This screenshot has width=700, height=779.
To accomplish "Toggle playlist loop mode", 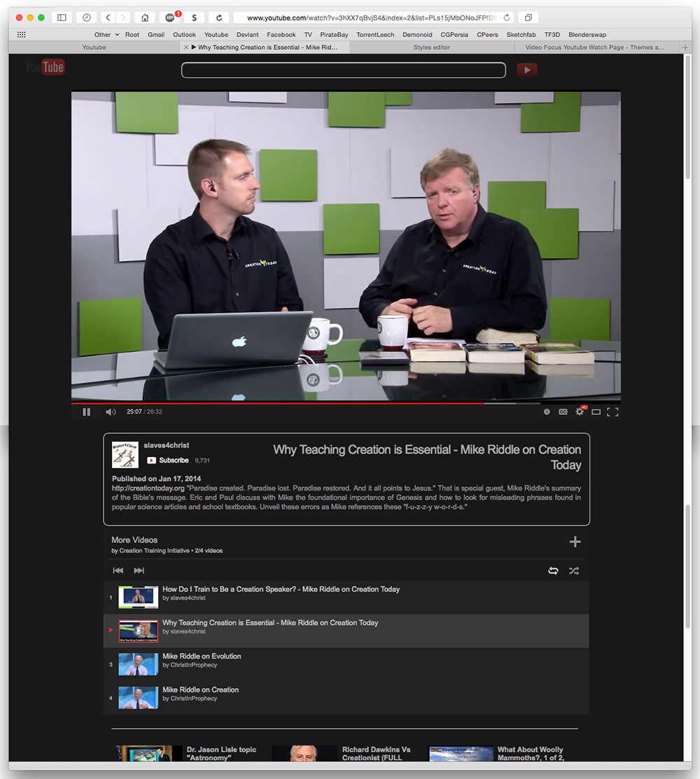I will (x=553, y=570).
